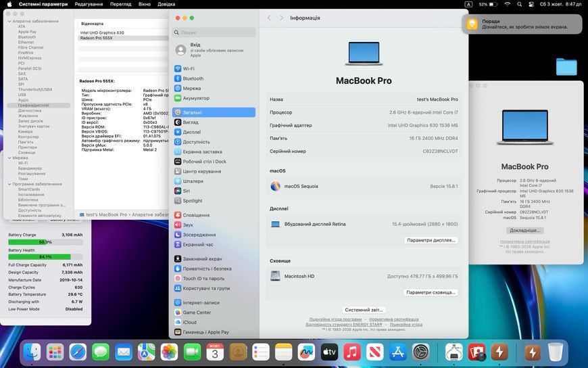Go to Звук settings
This screenshot has width=588, height=368.
[214, 225]
